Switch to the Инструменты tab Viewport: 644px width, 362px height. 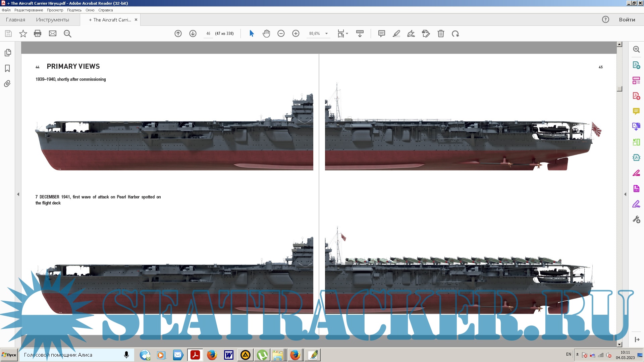pyautogui.click(x=52, y=20)
